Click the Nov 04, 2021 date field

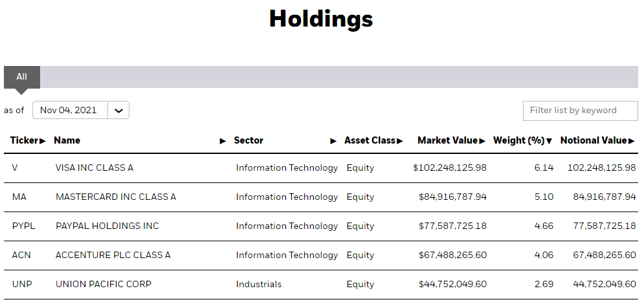(x=71, y=111)
